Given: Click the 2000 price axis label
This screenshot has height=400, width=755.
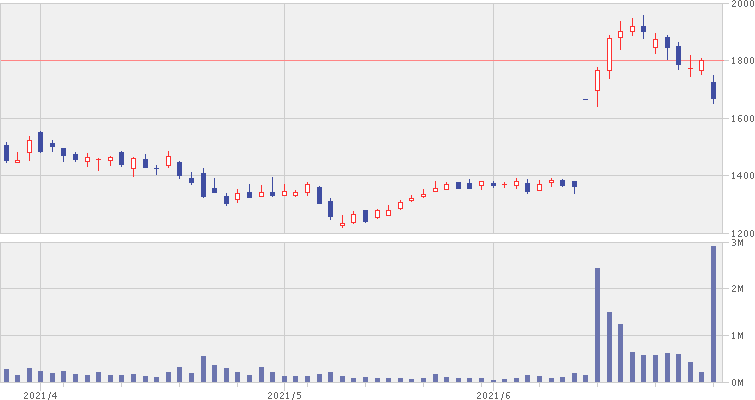Looking at the screenshot, I should point(741,6).
